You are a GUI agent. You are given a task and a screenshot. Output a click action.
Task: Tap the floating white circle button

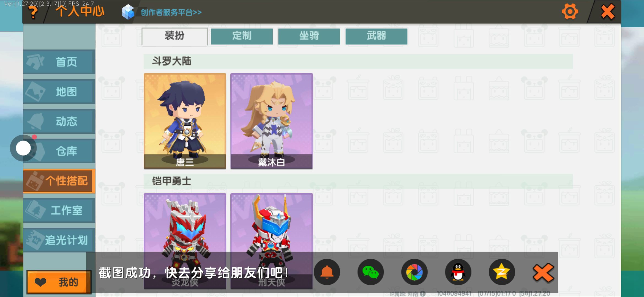coord(23,148)
